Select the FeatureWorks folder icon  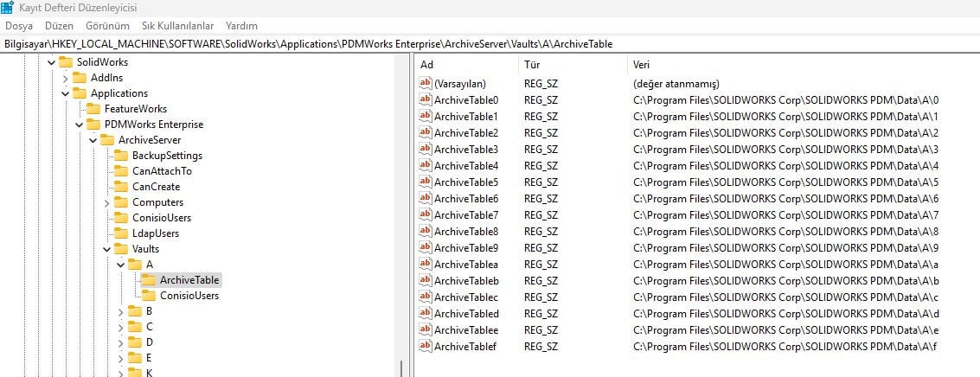[93, 109]
